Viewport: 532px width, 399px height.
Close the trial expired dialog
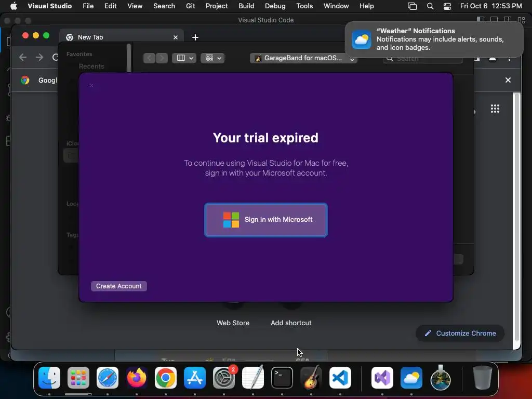tap(91, 86)
